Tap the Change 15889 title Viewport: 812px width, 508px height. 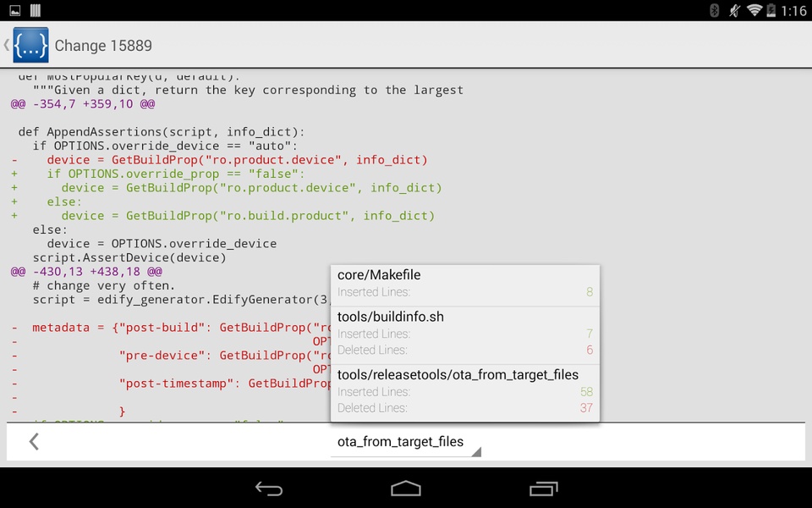click(x=103, y=46)
